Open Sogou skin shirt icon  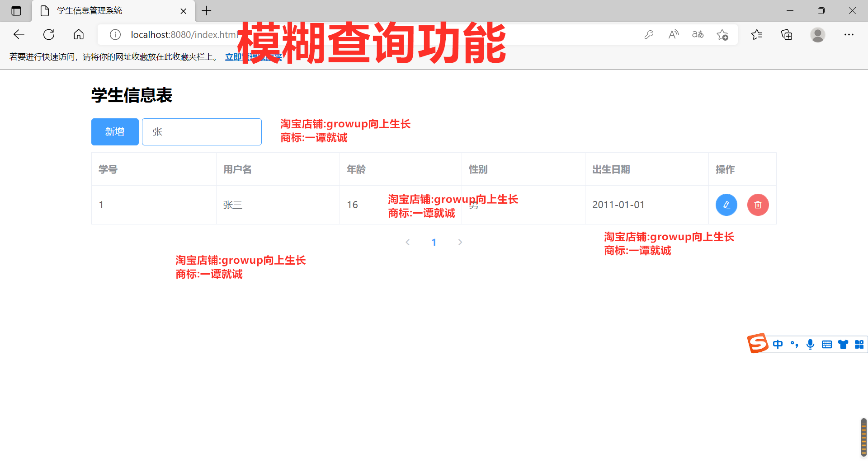843,345
